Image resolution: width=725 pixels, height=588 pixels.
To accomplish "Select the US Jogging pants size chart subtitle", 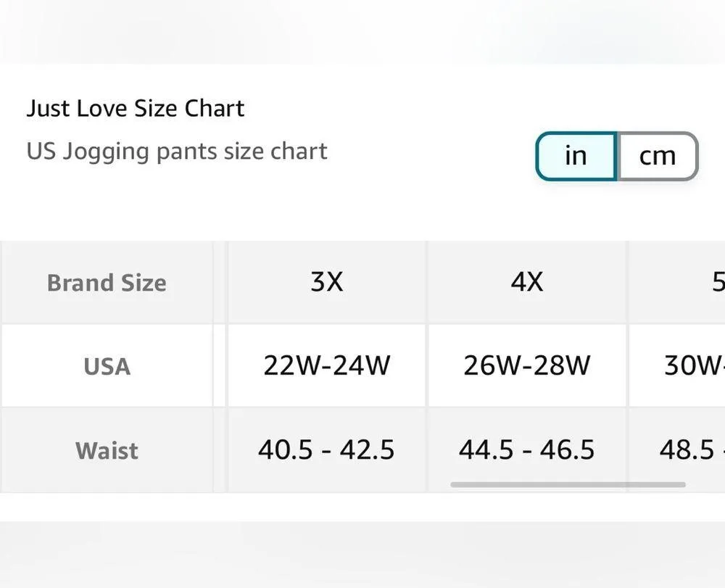I will click(x=177, y=151).
